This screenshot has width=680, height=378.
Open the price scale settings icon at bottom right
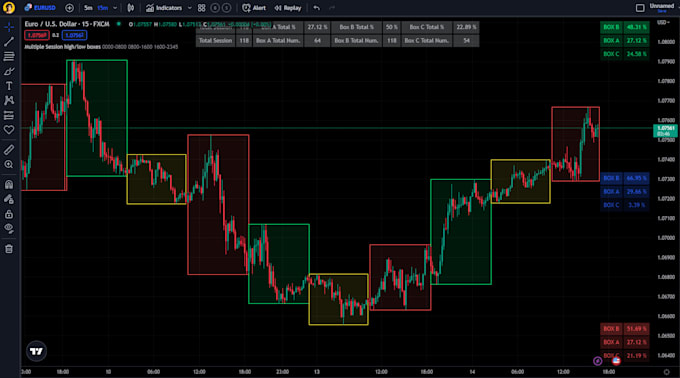coord(667,372)
